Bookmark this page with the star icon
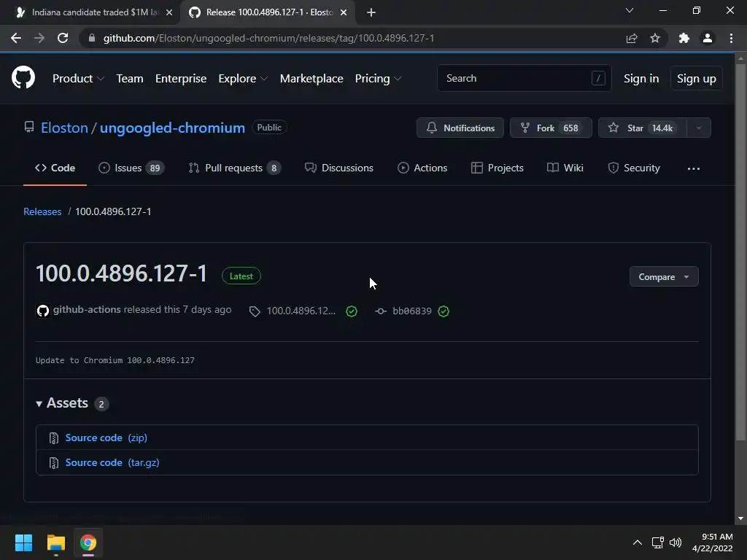 [655, 38]
